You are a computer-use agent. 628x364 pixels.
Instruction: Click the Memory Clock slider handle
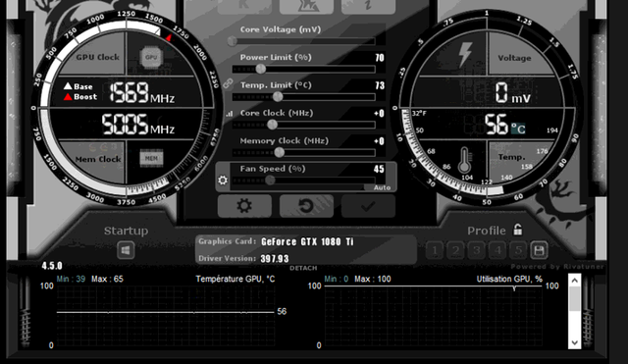(280, 152)
